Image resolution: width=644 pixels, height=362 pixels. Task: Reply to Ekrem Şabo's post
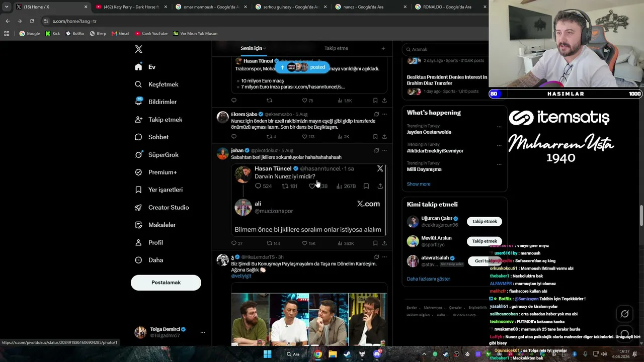click(234, 136)
